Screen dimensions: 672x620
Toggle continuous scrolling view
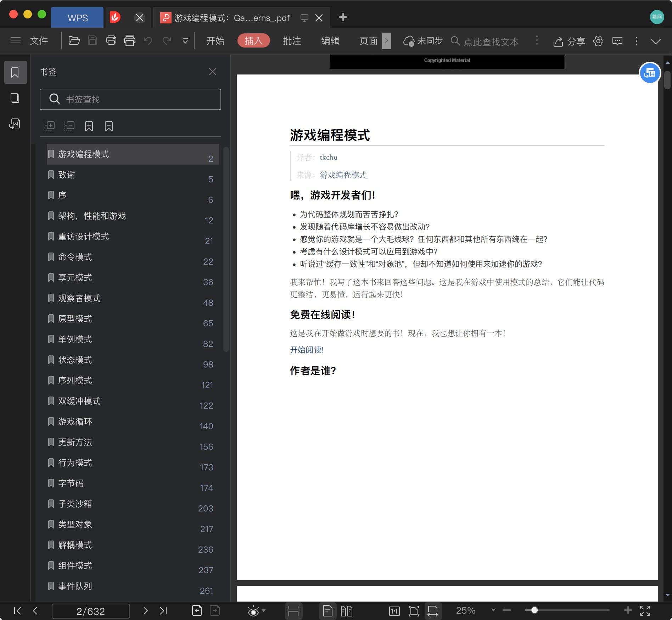pos(293,611)
